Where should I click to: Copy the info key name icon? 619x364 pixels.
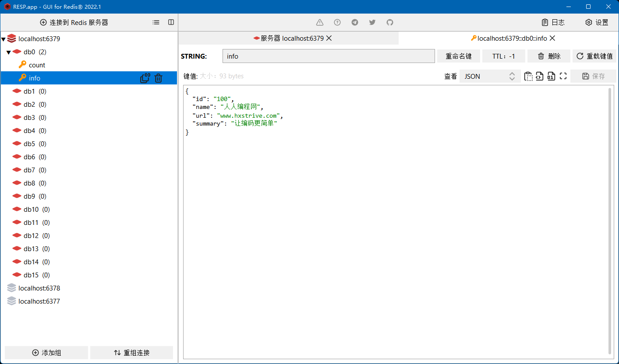[145, 78]
